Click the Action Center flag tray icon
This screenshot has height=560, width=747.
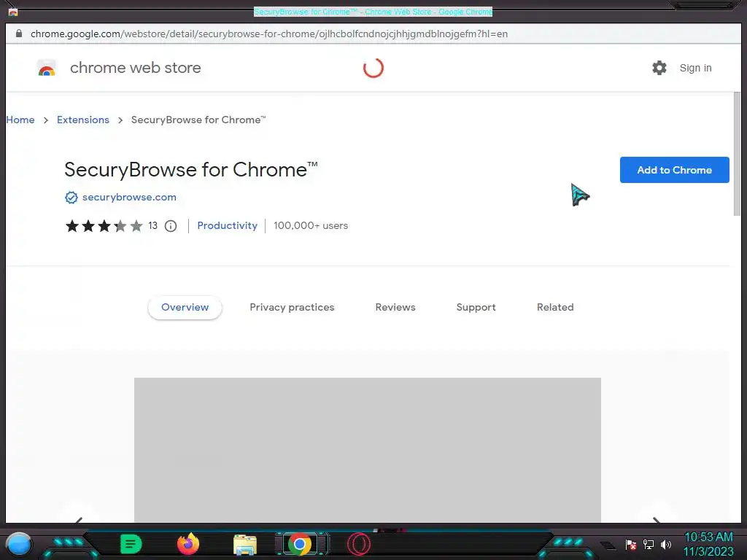point(631,544)
